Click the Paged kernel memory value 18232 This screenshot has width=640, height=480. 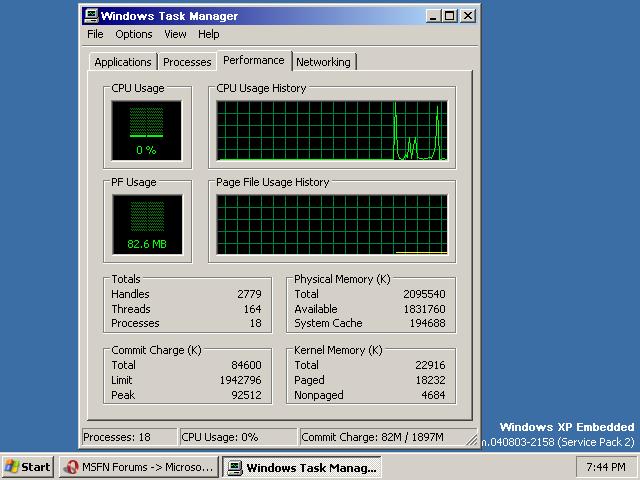point(430,380)
